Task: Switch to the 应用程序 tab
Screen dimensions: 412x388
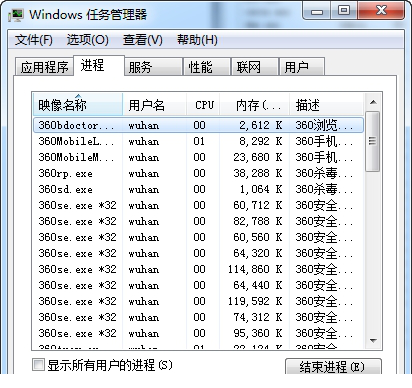Action: click(44, 67)
